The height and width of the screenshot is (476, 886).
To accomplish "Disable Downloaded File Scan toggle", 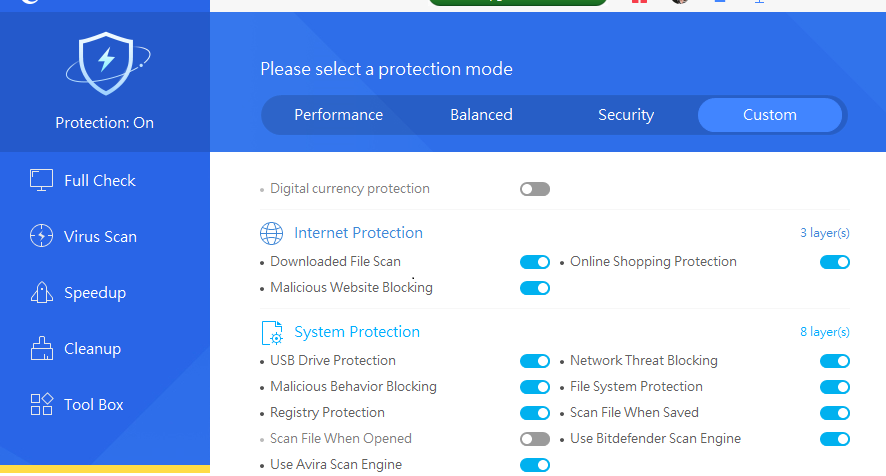I will 535,262.
